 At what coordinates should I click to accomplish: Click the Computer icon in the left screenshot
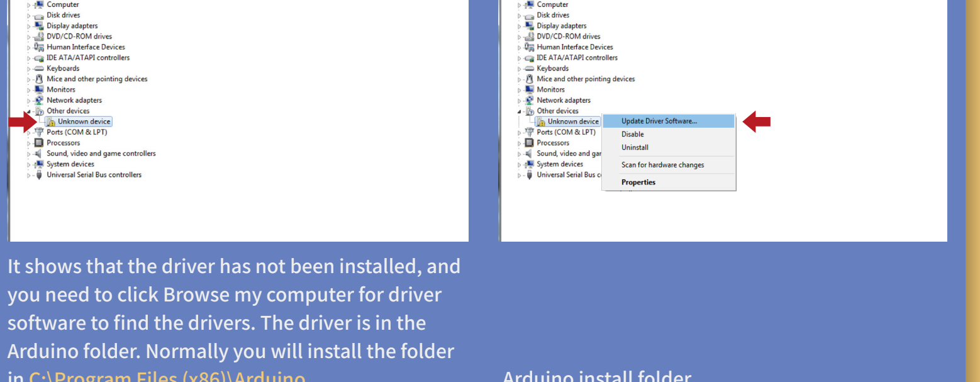(39, 4)
